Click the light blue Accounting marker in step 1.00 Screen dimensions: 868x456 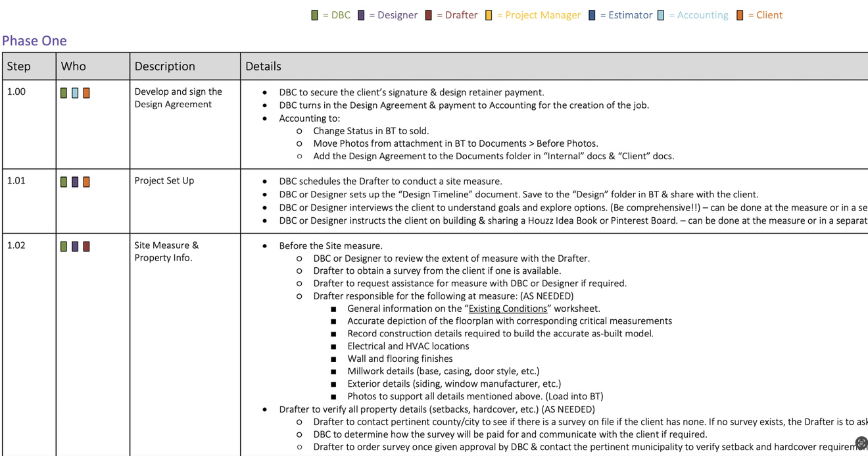pos(75,93)
